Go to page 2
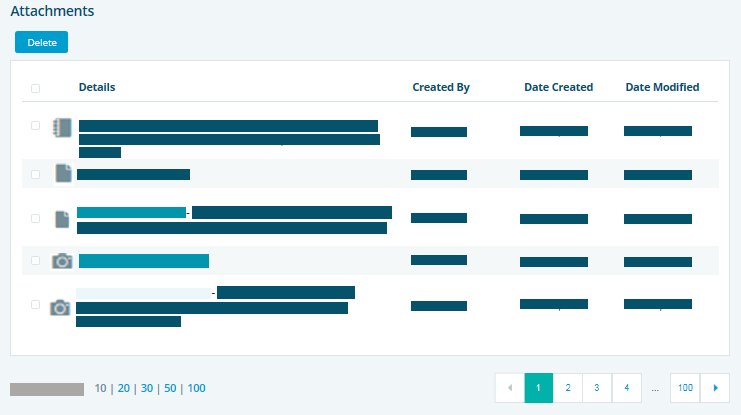Image resolution: width=741 pixels, height=415 pixels. tap(568, 388)
